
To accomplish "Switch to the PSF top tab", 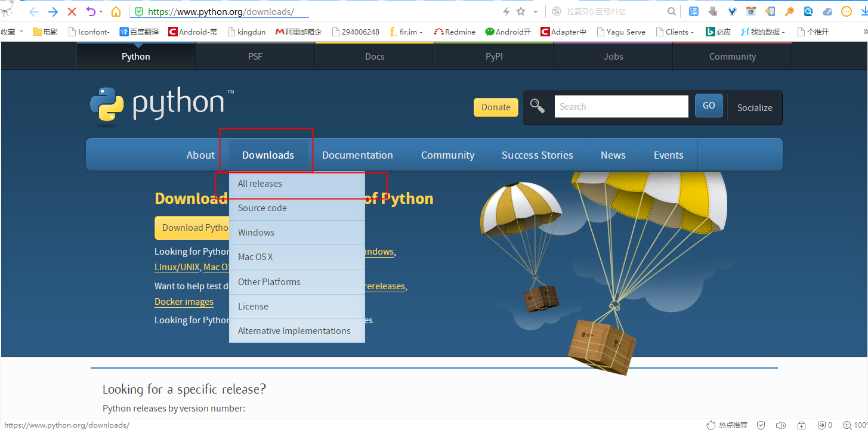I will (255, 57).
